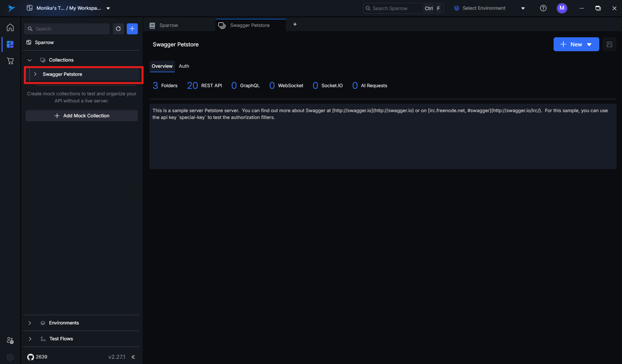Screen dimensions: 622x364
Task: Click the 0 WebSocket count
Action: pos(286,86)
